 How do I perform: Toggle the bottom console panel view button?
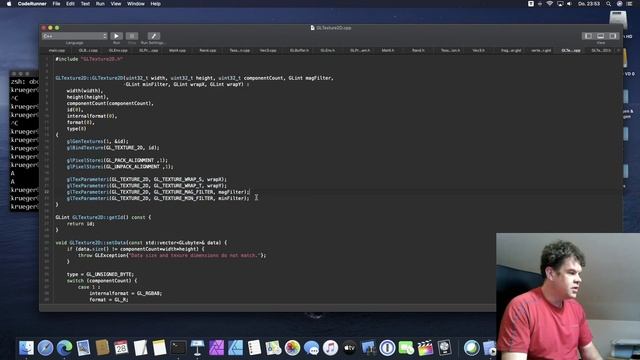point(600,36)
